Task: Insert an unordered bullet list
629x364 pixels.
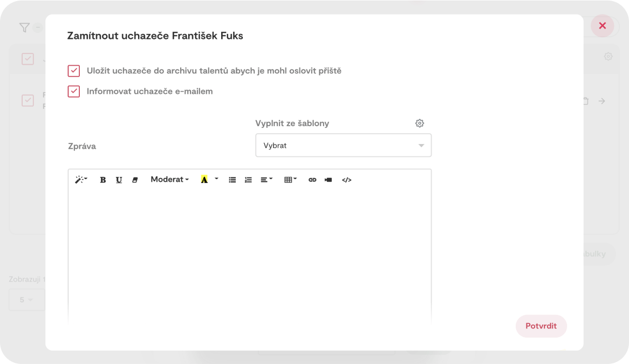Action: [x=232, y=180]
